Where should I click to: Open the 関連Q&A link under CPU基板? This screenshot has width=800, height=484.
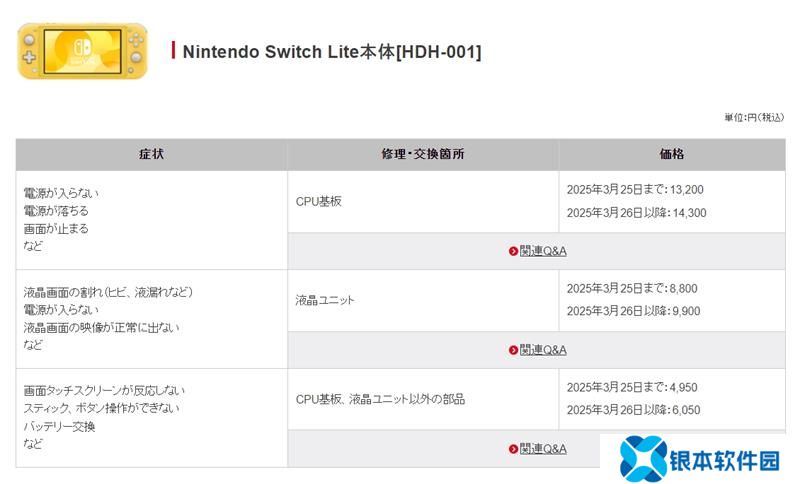(x=543, y=251)
